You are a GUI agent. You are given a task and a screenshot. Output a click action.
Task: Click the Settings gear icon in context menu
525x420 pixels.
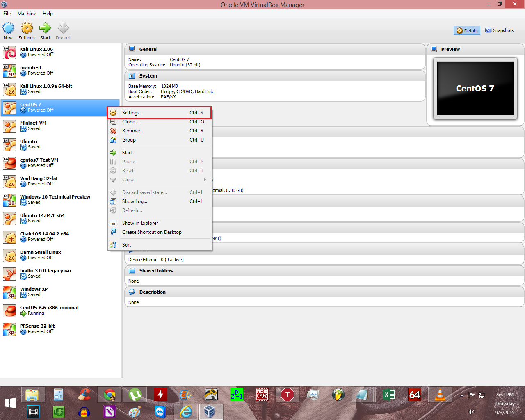point(113,113)
